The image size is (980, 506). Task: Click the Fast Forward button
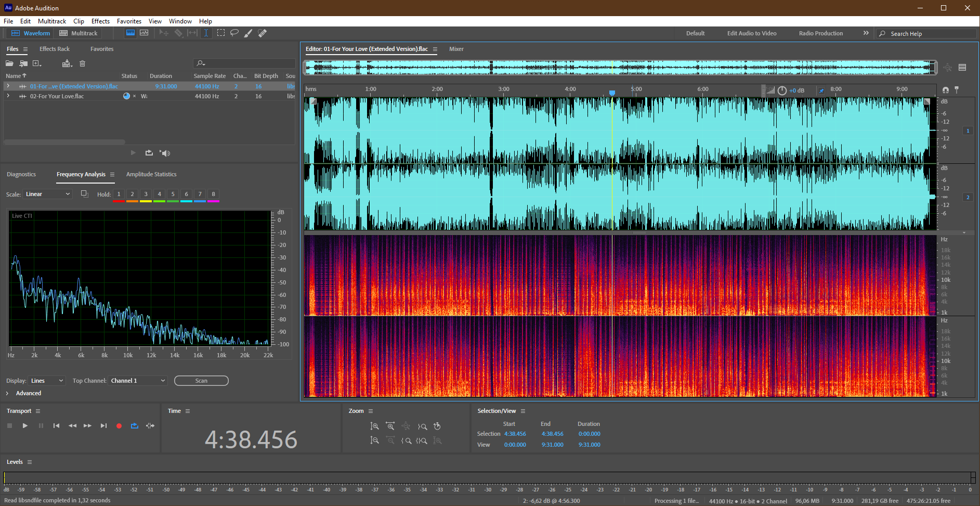coord(87,425)
